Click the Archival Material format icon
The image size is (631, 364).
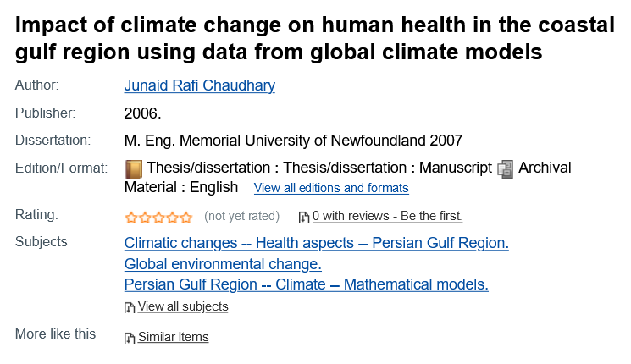[505, 169]
